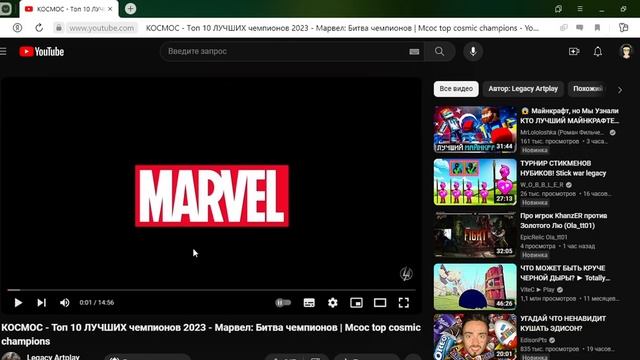Open YouTube hamburger guide menu

[3, 51]
